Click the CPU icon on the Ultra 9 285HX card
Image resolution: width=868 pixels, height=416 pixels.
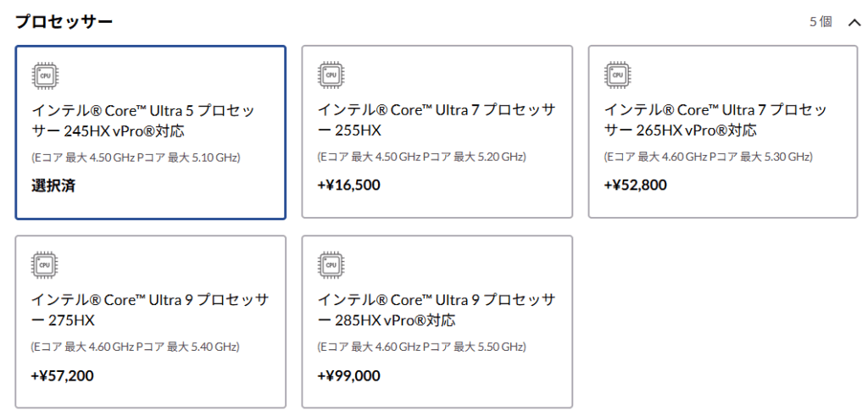331,265
